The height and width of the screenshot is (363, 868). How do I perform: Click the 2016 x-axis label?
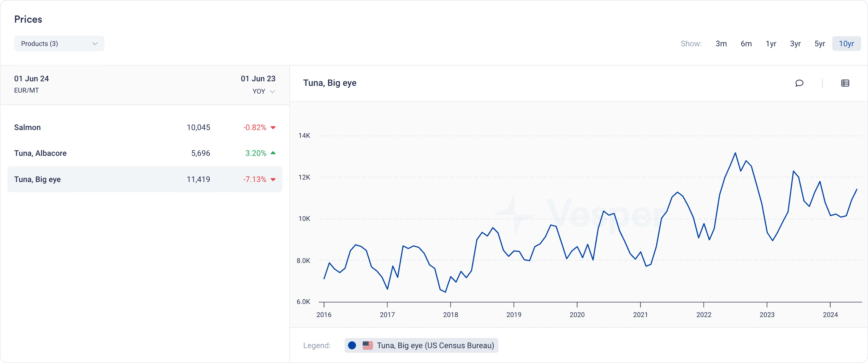tap(324, 315)
